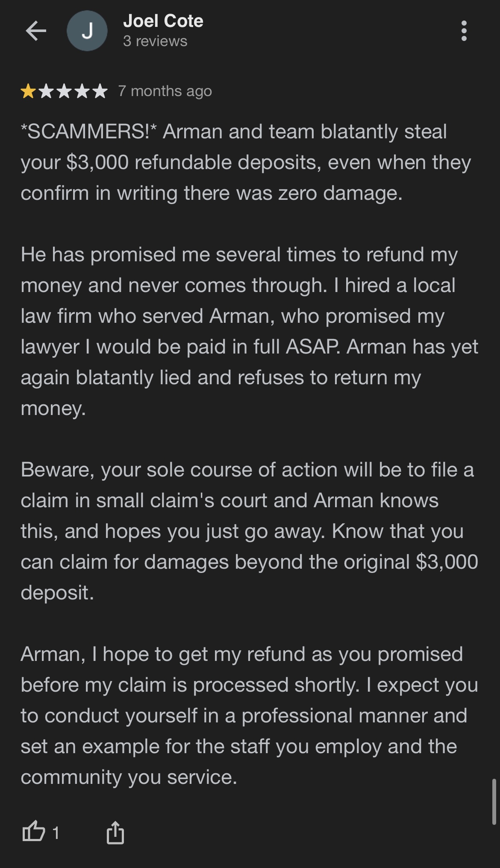Tap the J profile avatar
Image resolution: width=500 pixels, height=868 pixels.
(87, 31)
